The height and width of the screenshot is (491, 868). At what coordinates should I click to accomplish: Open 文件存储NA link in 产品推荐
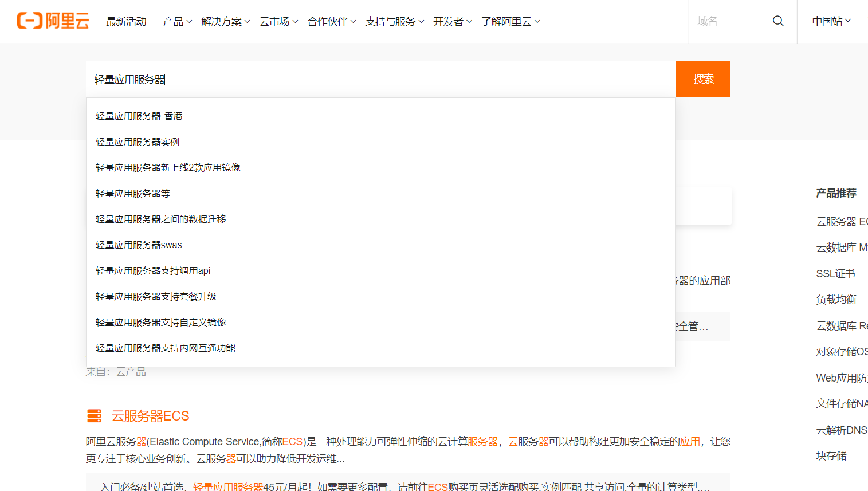tap(842, 404)
